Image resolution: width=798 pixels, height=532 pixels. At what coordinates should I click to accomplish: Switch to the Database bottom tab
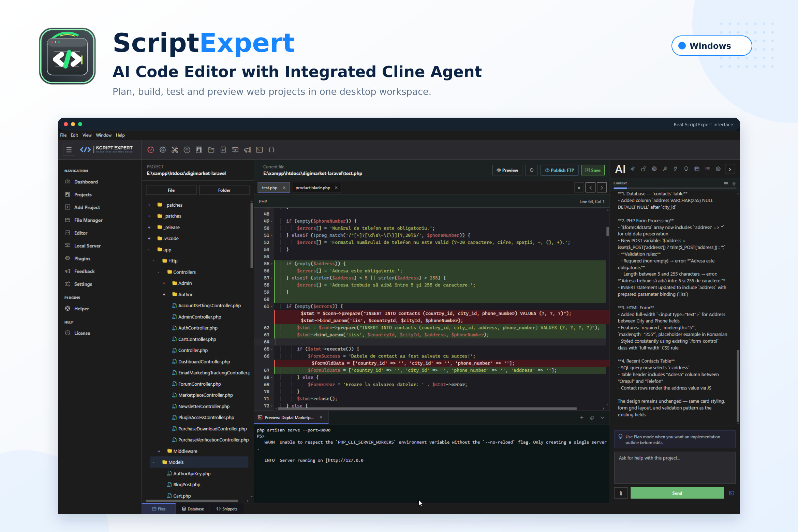tap(193, 509)
